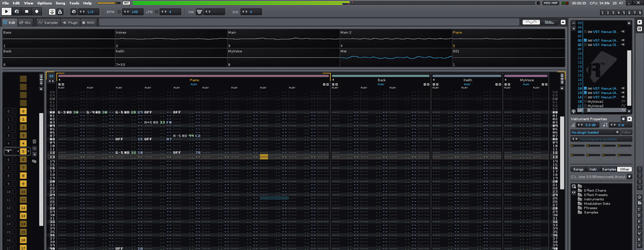Select VST: Nexus instrument slot 08
Image resolution: width=644 pixels, height=250 pixels.
click(604, 32)
